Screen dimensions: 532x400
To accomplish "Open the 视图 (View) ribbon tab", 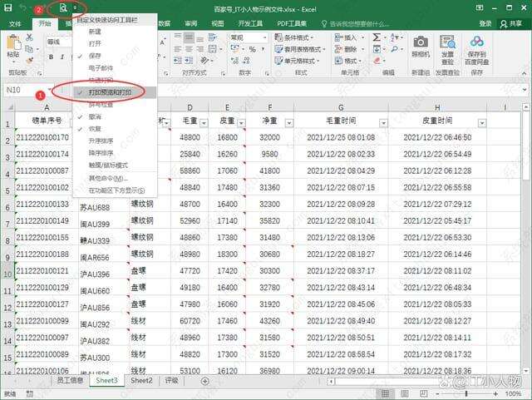I will coord(218,23).
